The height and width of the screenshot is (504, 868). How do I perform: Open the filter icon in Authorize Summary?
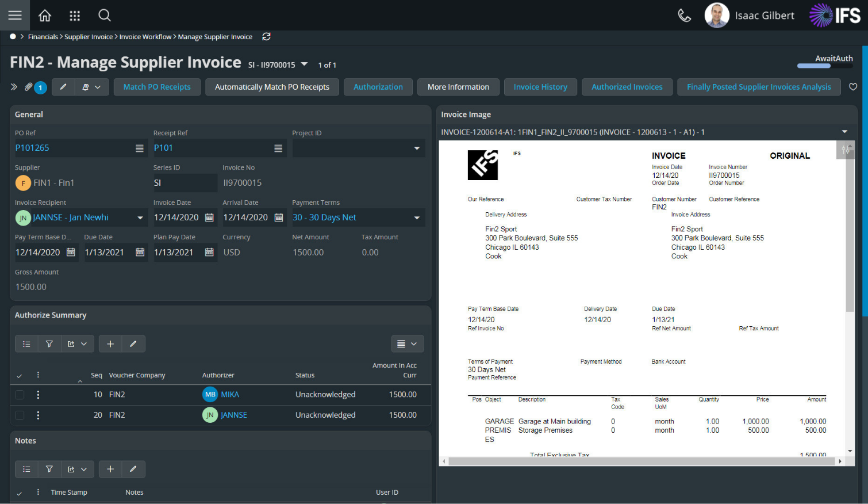click(x=49, y=343)
